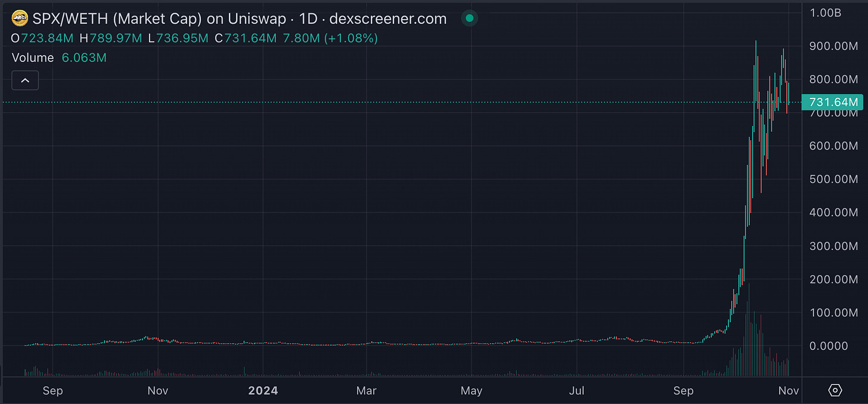
Task: Click the close value C731.64M
Action: point(246,38)
